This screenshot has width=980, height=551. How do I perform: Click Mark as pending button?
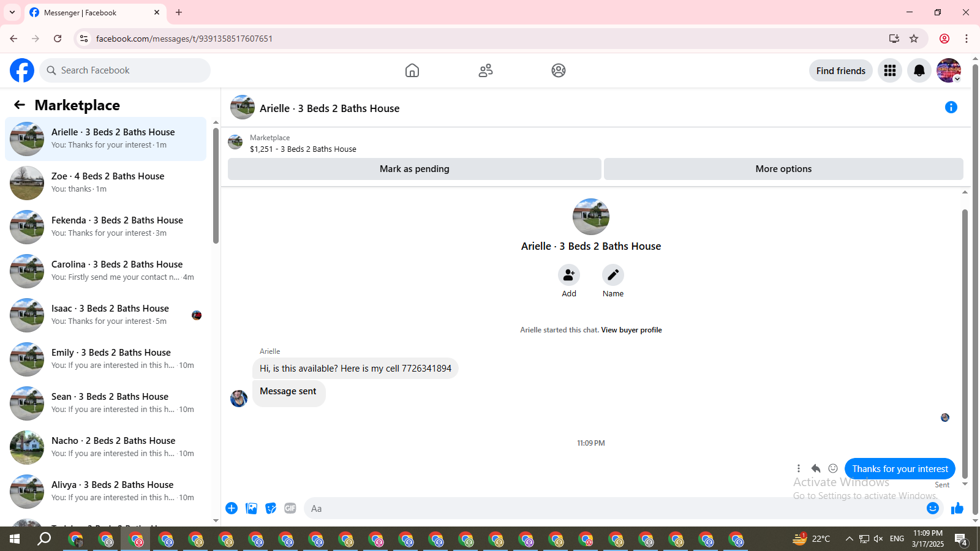click(415, 169)
